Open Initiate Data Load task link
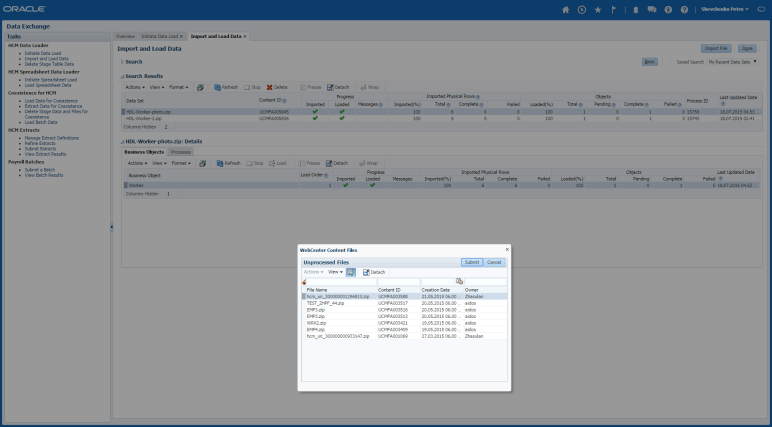Image resolution: width=772 pixels, height=427 pixels. pyautogui.click(x=43, y=53)
